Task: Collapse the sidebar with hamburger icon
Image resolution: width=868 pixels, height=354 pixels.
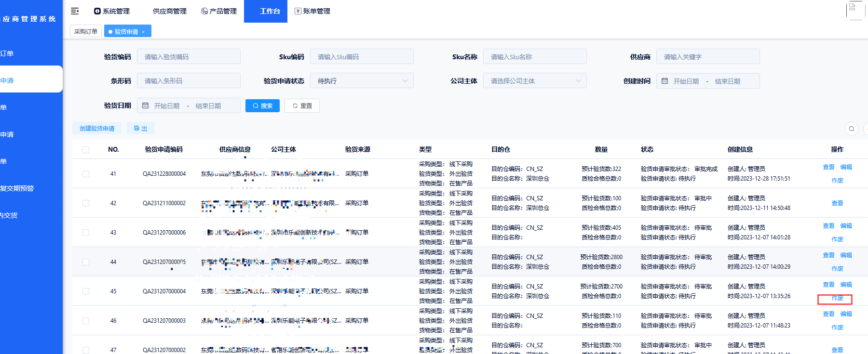Action: tap(75, 11)
